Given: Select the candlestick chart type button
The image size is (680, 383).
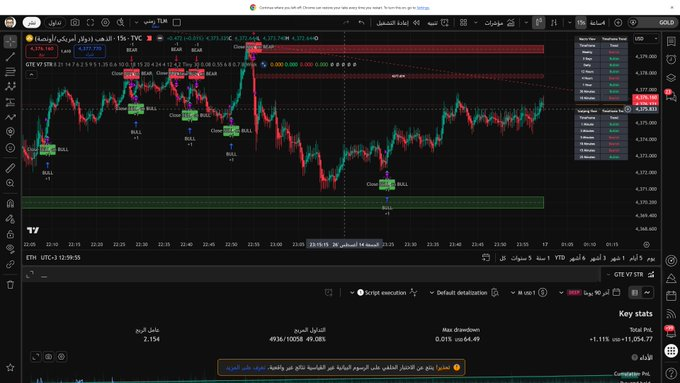Looking at the screenshot, I should point(539,23).
